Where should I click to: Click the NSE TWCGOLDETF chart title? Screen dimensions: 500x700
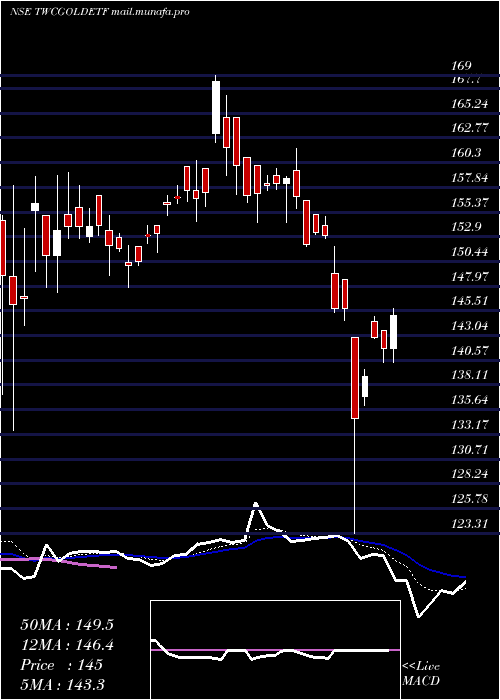tap(100, 12)
